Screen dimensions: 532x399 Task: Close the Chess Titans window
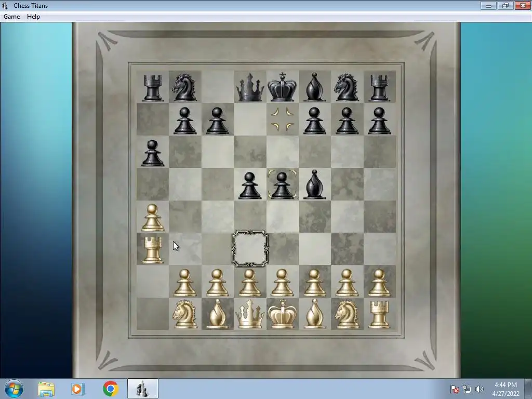(523, 5)
